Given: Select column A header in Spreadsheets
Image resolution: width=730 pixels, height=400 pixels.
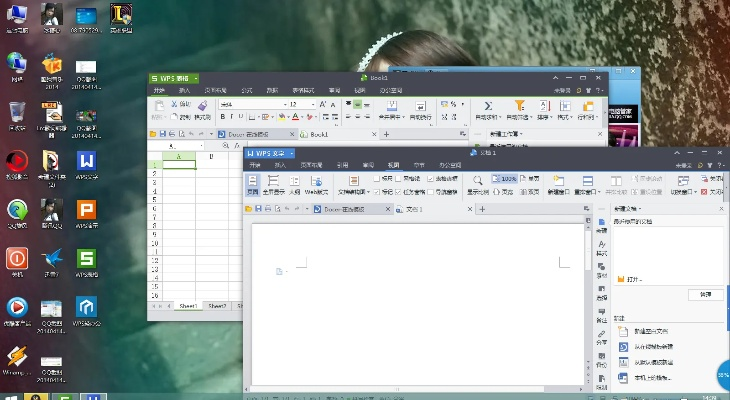Looking at the screenshot, I should 179,156.
